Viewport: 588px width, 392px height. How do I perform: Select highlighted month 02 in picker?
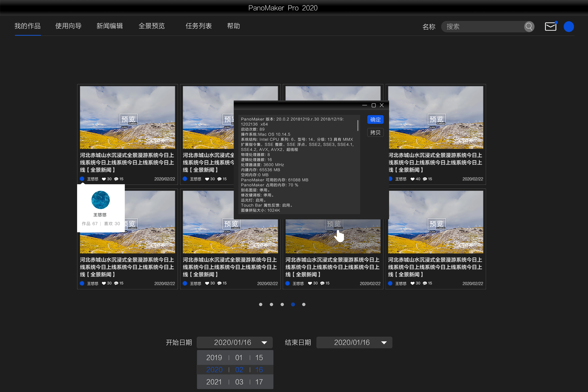coord(239,369)
